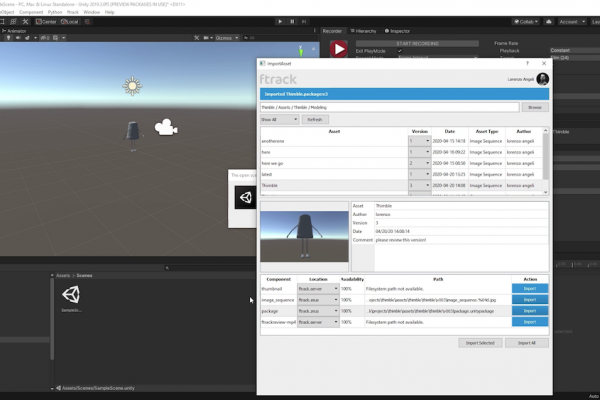
Task: Switch to the Recorder tab
Action: 332,31
